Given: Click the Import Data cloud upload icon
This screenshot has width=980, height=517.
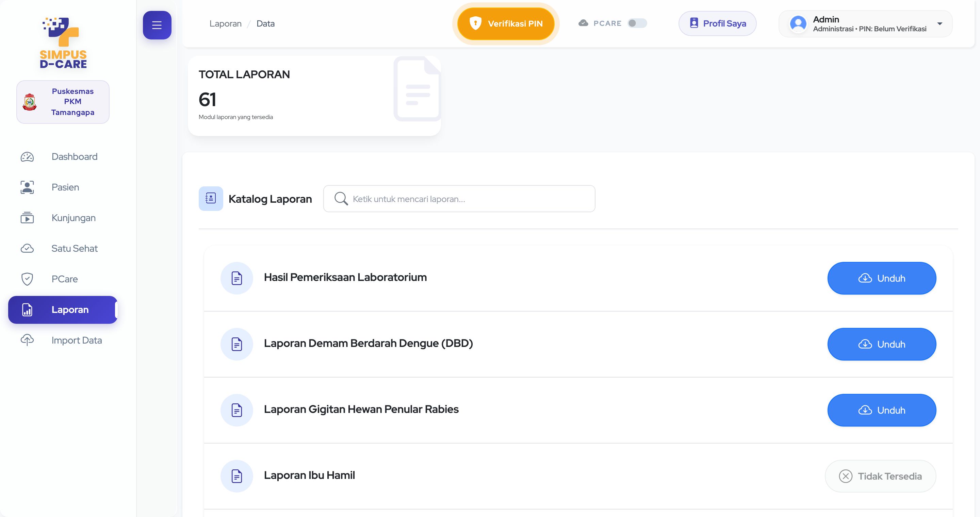Looking at the screenshot, I should tap(27, 340).
